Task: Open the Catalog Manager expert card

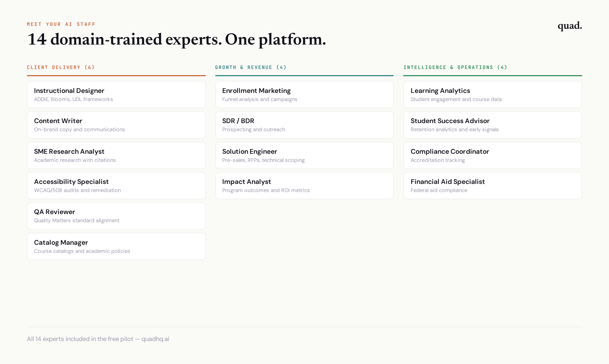Action: click(116, 246)
